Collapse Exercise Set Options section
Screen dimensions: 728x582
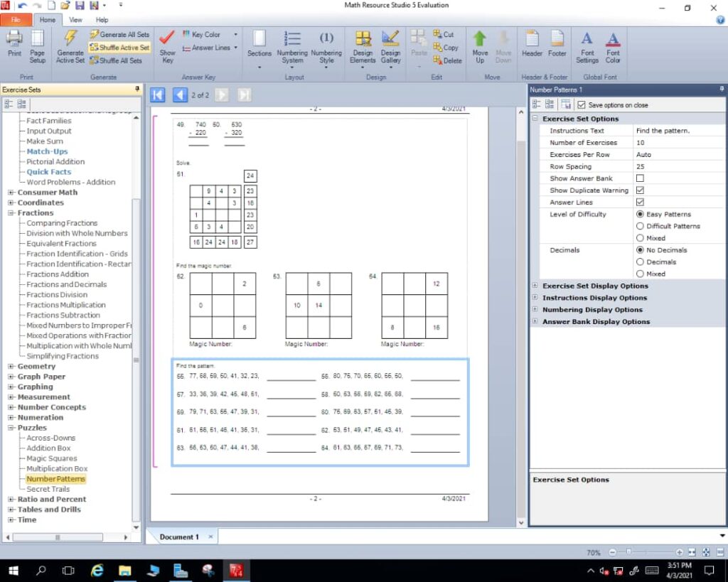coord(535,119)
